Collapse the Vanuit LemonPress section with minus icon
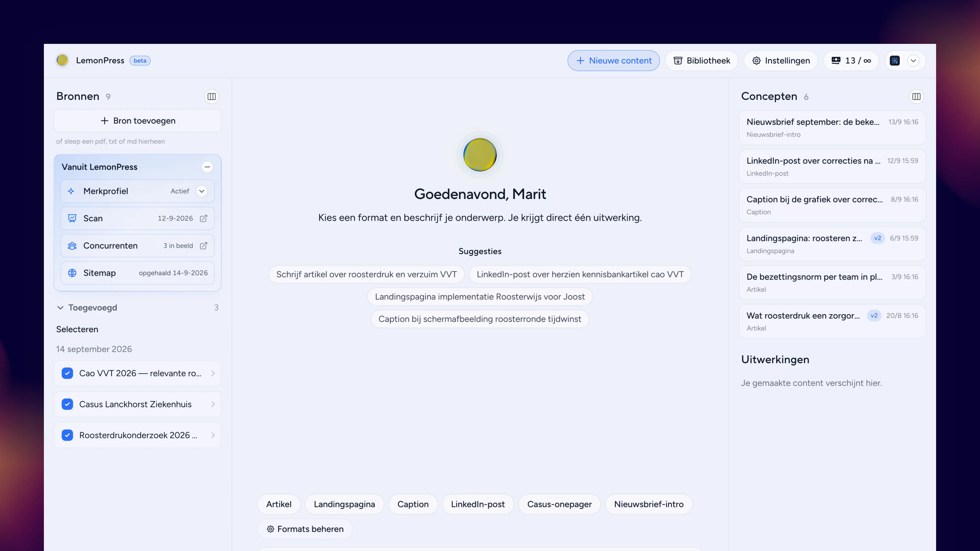 click(x=207, y=167)
